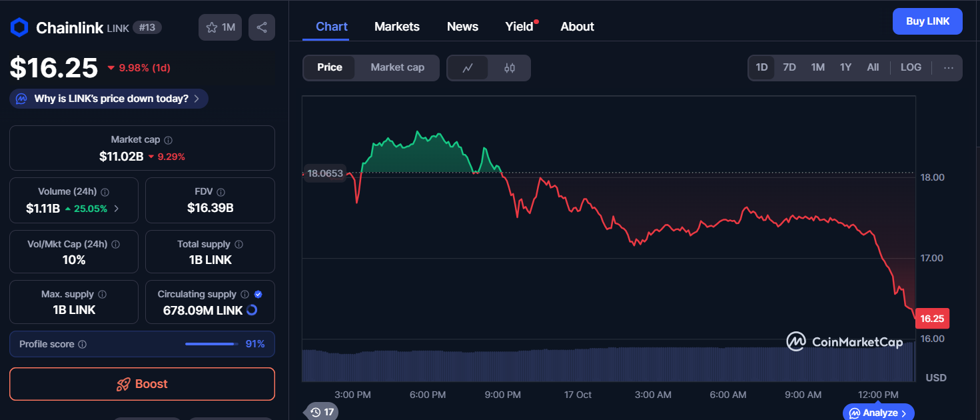This screenshot has height=420, width=980.
Task: Open 'Why is LINK's price down today?'
Action: (108, 98)
